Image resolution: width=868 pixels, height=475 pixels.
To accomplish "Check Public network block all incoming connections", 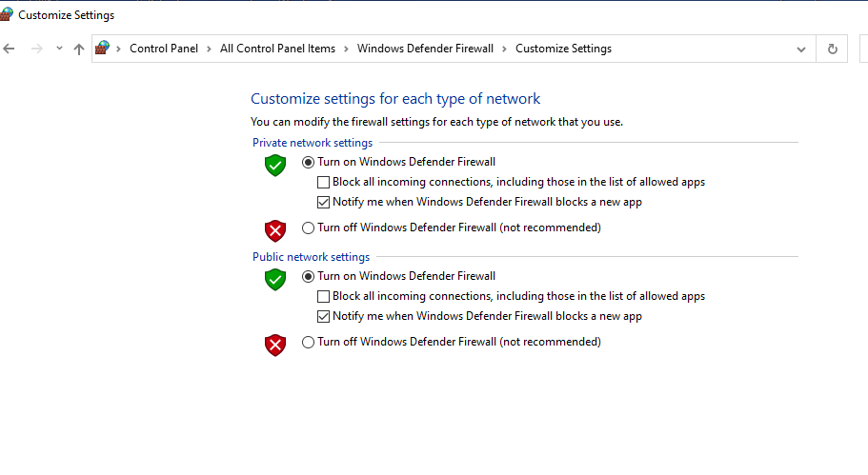I will click(x=324, y=296).
